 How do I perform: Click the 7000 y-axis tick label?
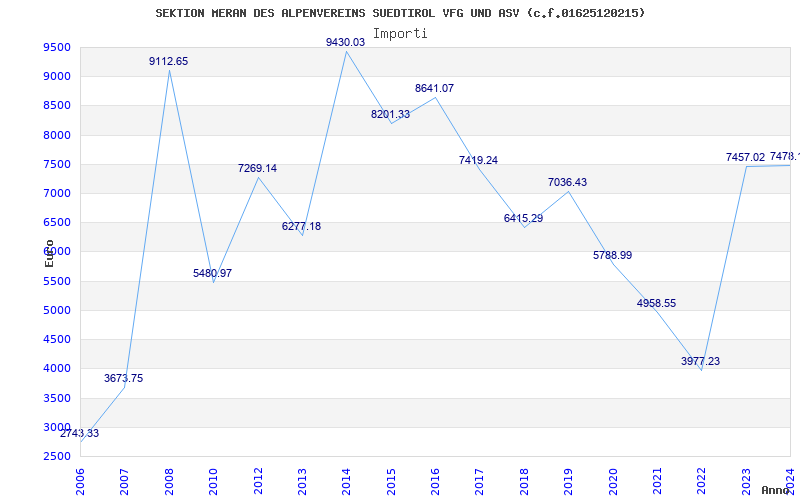tap(57, 193)
